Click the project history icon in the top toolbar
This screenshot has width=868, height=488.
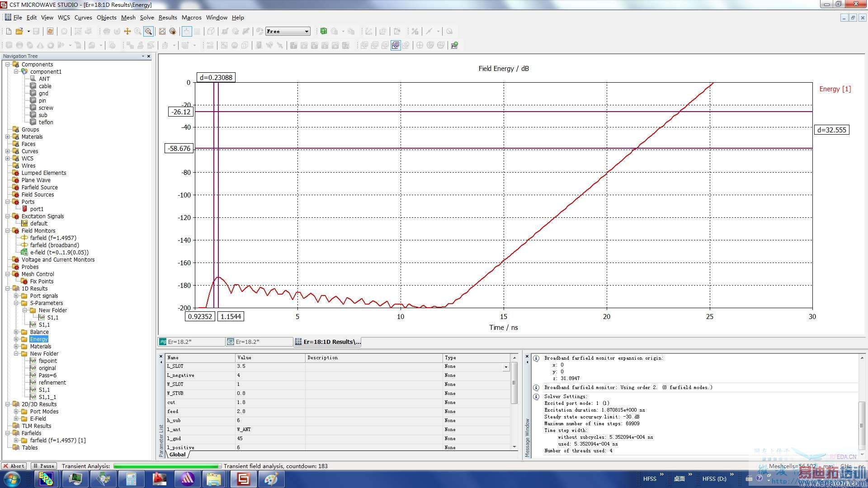tap(50, 31)
